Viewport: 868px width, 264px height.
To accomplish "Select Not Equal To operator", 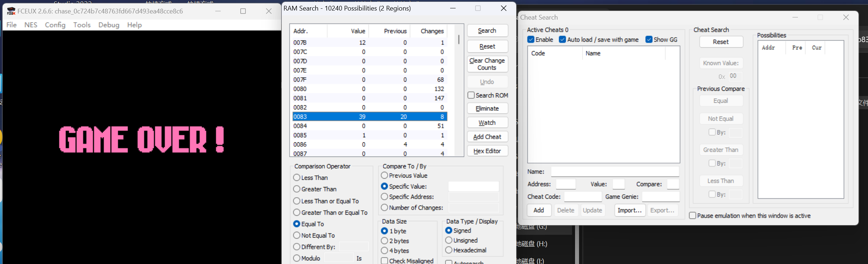I will click(x=314, y=236).
